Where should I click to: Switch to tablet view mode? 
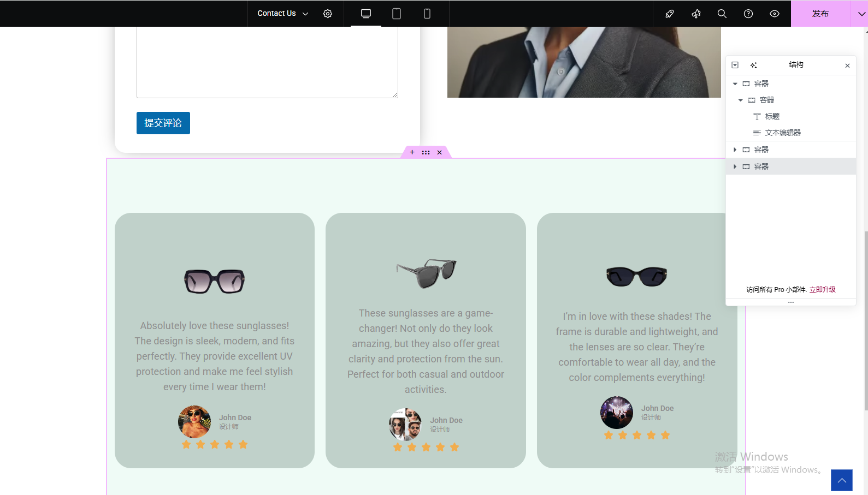click(x=397, y=14)
